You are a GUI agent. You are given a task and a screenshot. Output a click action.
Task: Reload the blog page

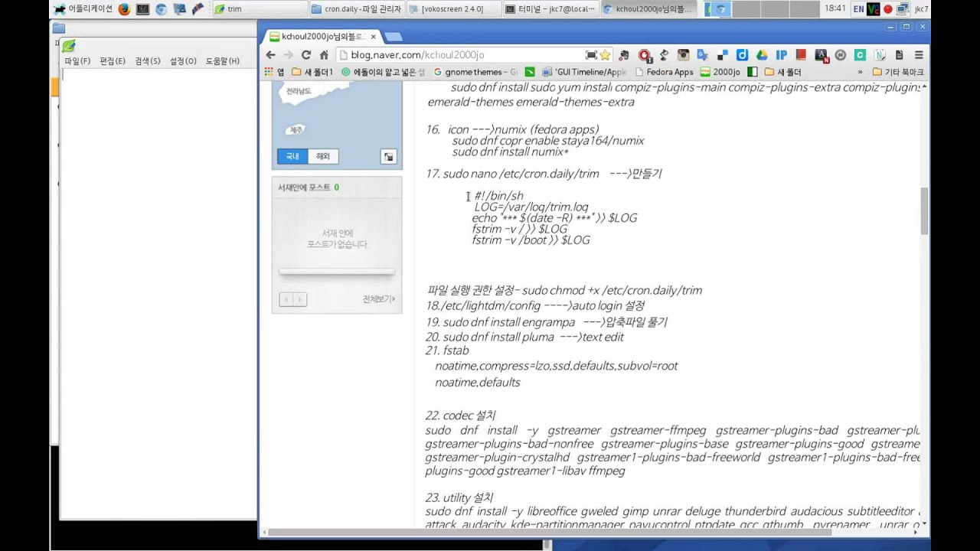[x=306, y=55]
